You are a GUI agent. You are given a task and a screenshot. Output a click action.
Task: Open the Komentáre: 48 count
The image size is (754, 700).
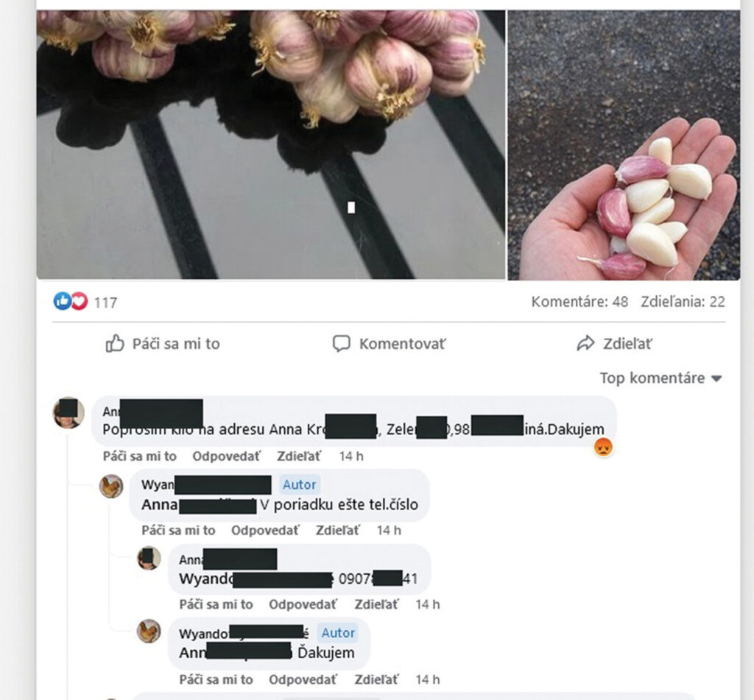[x=579, y=302]
